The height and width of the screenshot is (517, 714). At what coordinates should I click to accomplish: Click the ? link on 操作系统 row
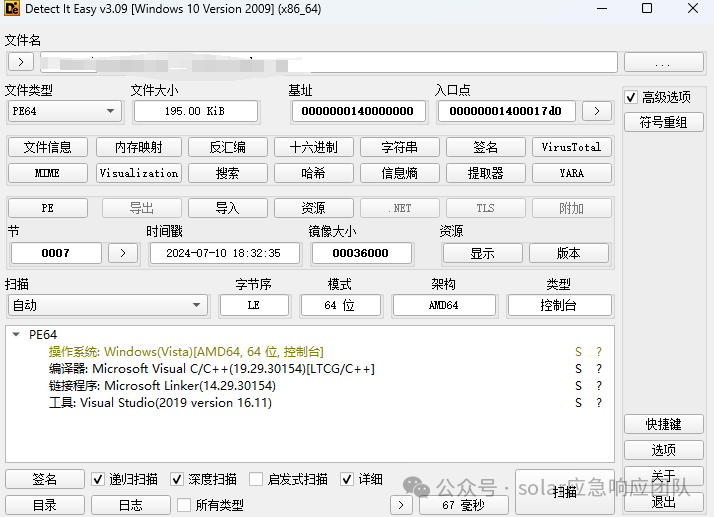(x=599, y=352)
